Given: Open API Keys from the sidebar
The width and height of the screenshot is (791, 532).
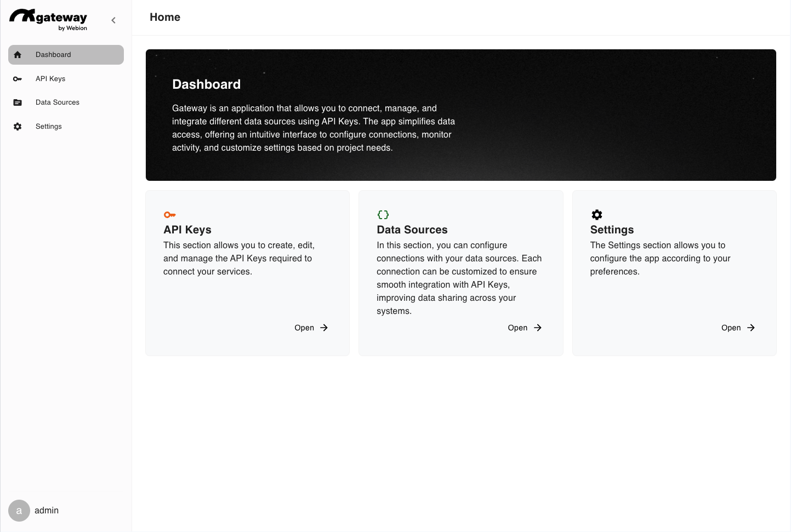Looking at the screenshot, I should [50, 79].
